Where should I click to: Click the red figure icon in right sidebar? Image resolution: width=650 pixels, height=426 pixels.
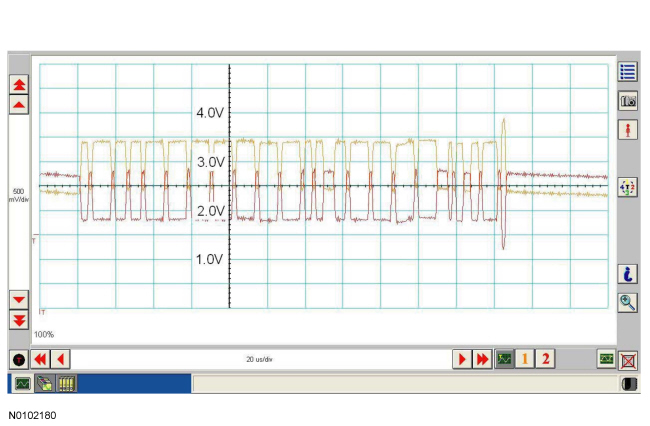coord(628,131)
